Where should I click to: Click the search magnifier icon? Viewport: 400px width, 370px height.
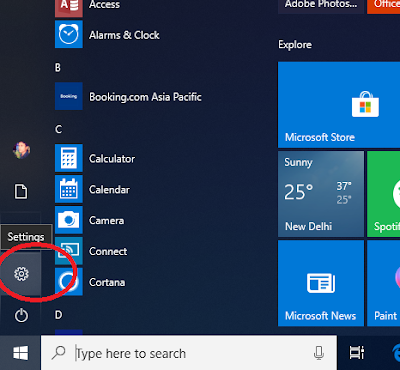pyautogui.click(x=59, y=353)
